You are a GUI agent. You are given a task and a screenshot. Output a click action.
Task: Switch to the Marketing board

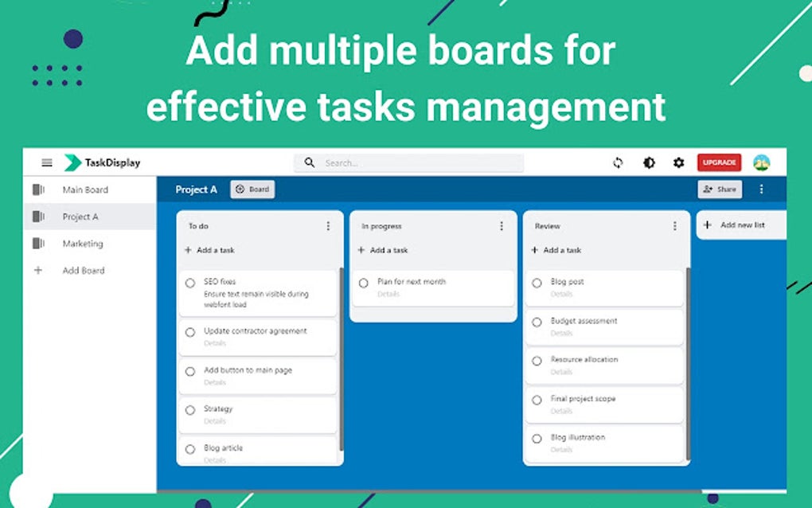point(81,243)
